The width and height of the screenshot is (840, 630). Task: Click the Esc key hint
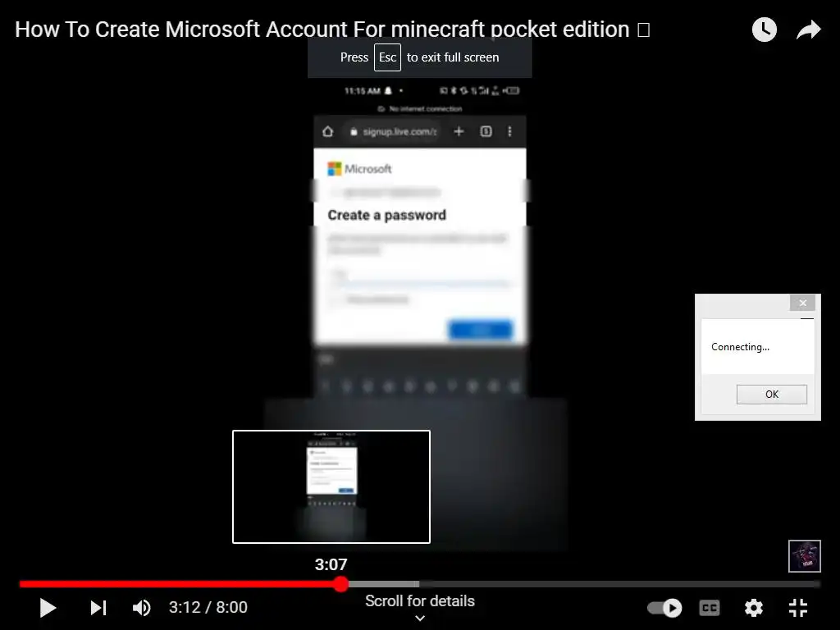(387, 57)
